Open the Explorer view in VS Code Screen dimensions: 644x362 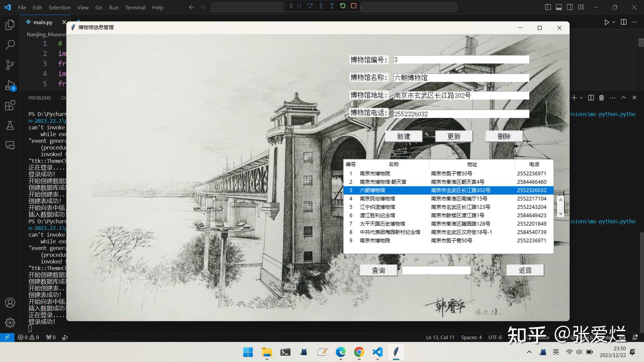coord(10,24)
